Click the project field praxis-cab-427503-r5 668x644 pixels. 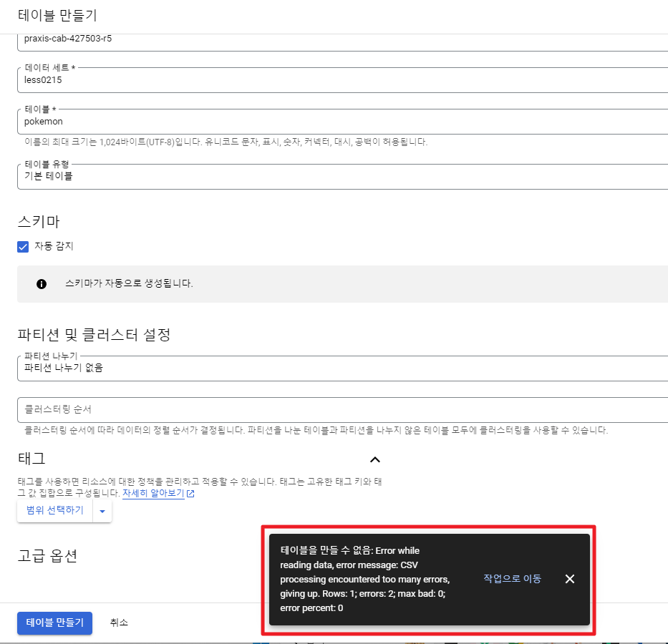tap(342, 42)
